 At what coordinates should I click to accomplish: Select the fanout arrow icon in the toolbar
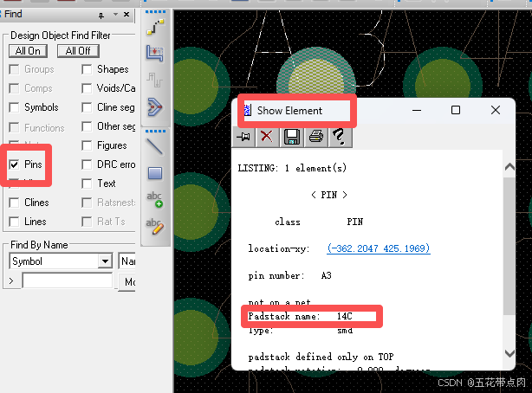tap(155, 107)
